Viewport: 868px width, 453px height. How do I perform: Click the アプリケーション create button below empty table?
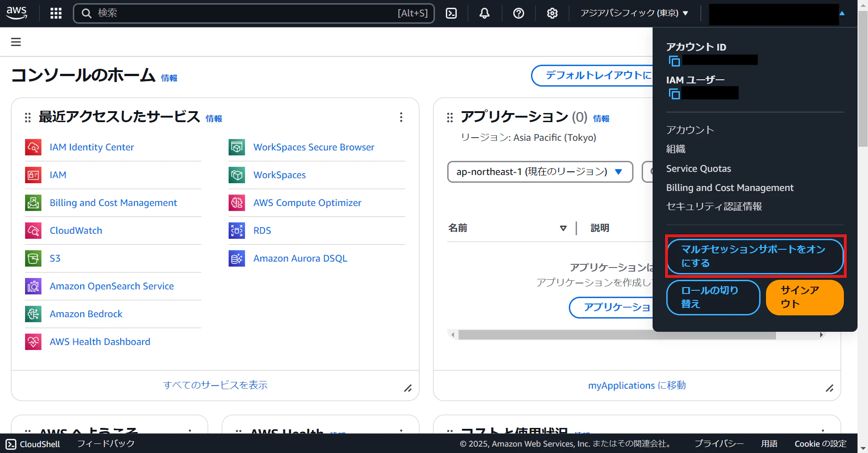pos(611,307)
